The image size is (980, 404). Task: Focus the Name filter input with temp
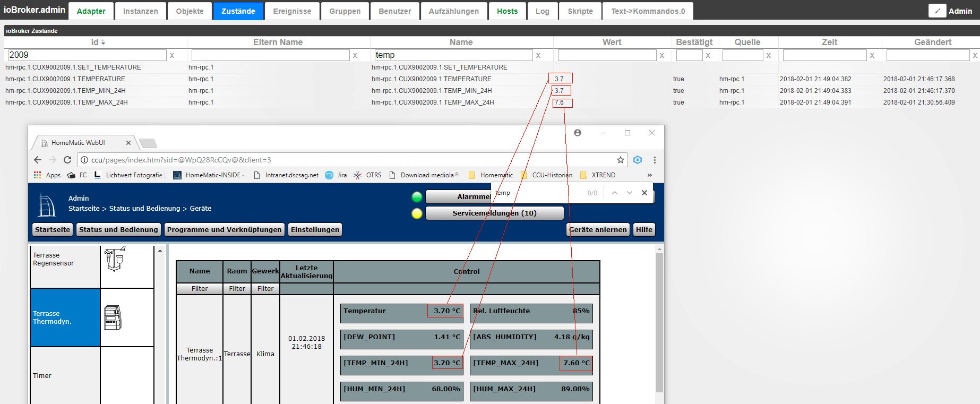[453, 55]
